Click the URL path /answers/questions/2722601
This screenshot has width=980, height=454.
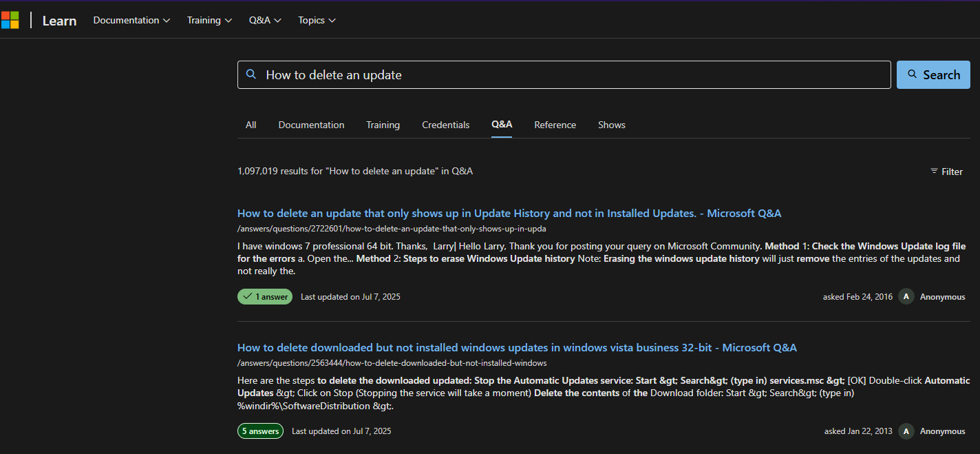point(392,229)
